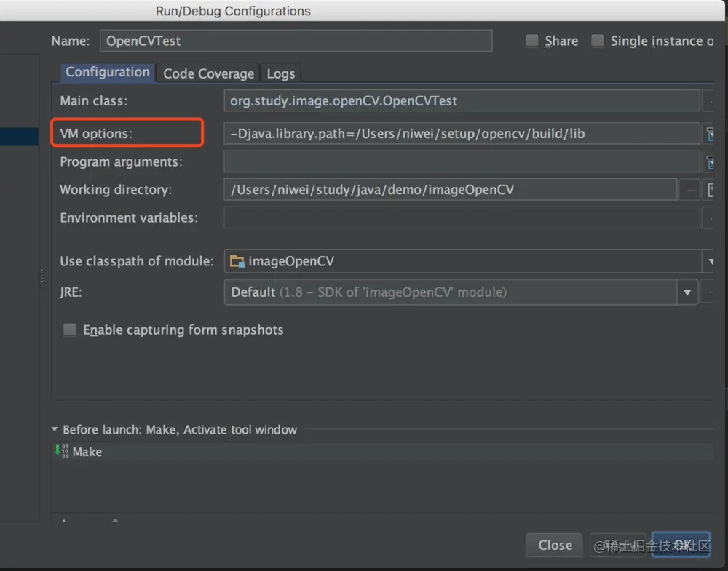This screenshot has height=571, width=728.
Task: Click the Working directory field
Action: 450,190
